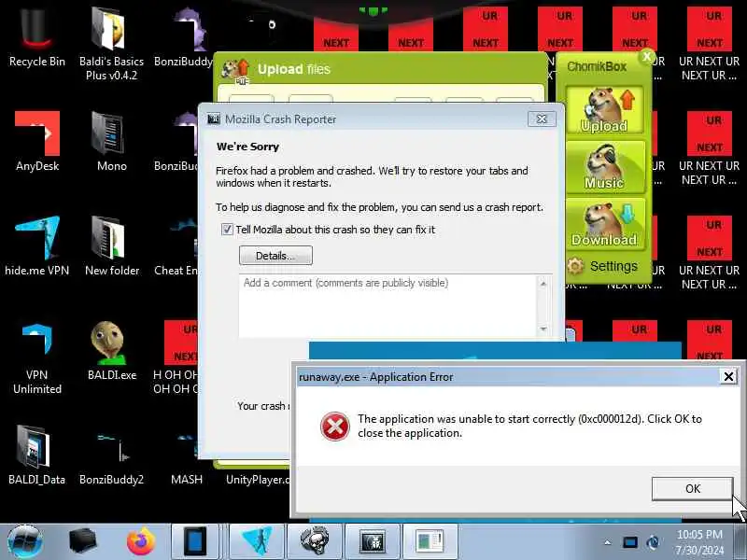Click comment box scroll down arrow
Viewport: 747px width, 560px height.
click(543, 329)
